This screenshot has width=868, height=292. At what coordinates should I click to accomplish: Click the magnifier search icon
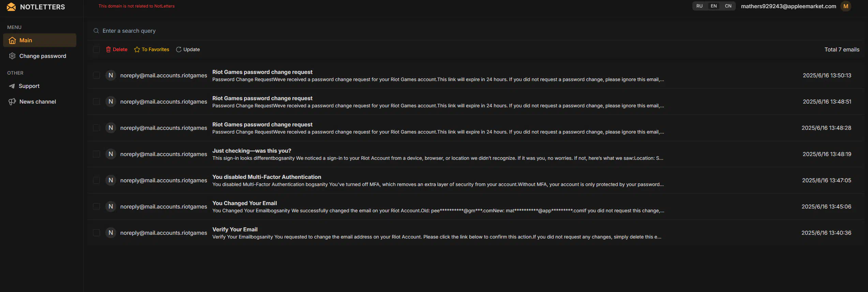click(x=96, y=31)
